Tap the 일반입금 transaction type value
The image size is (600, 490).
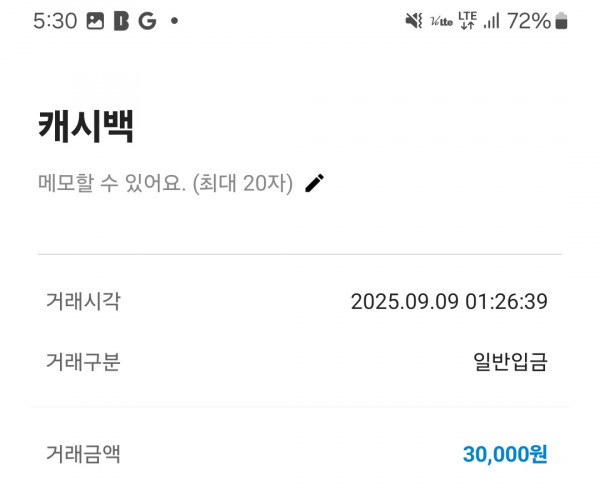(x=510, y=361)
